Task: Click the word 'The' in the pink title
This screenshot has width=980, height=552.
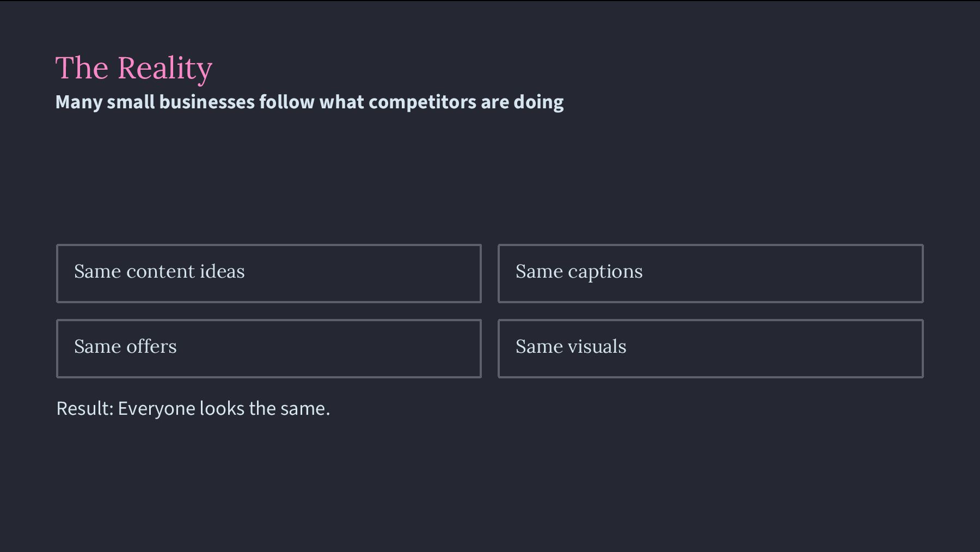Action: click(x=82, y=69)
